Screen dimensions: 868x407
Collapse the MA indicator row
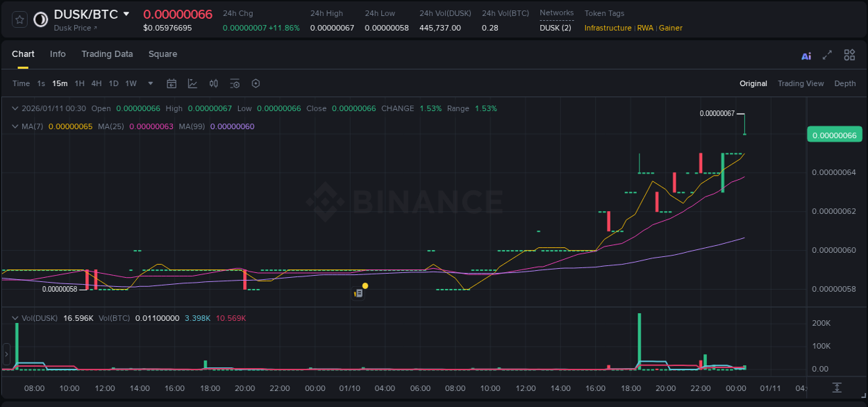15,126
